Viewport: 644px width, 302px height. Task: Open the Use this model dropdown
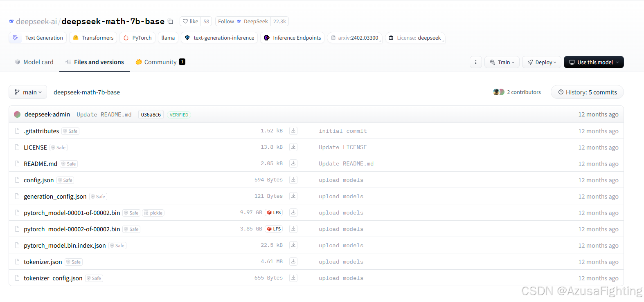point(594,62)
